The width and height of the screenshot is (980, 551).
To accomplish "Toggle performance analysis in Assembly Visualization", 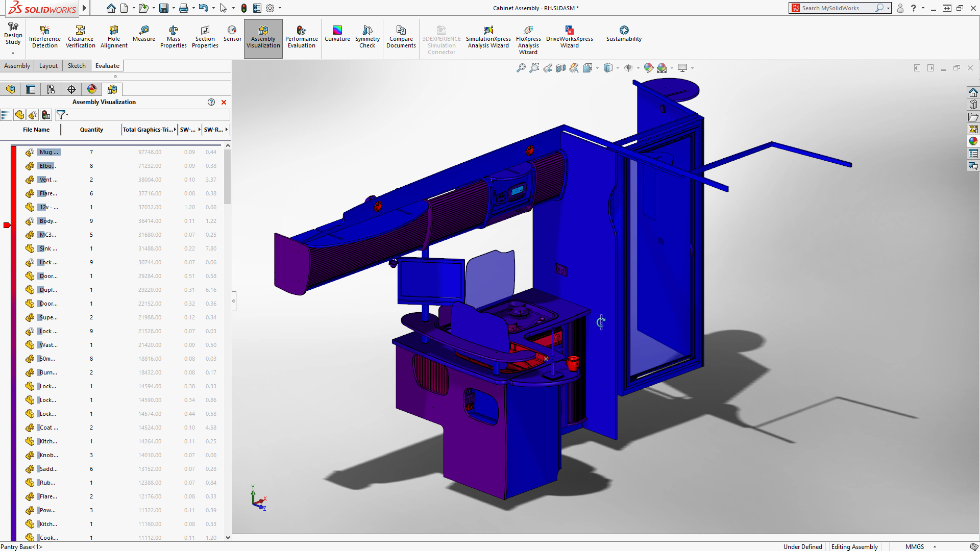I will click(46, 114).
